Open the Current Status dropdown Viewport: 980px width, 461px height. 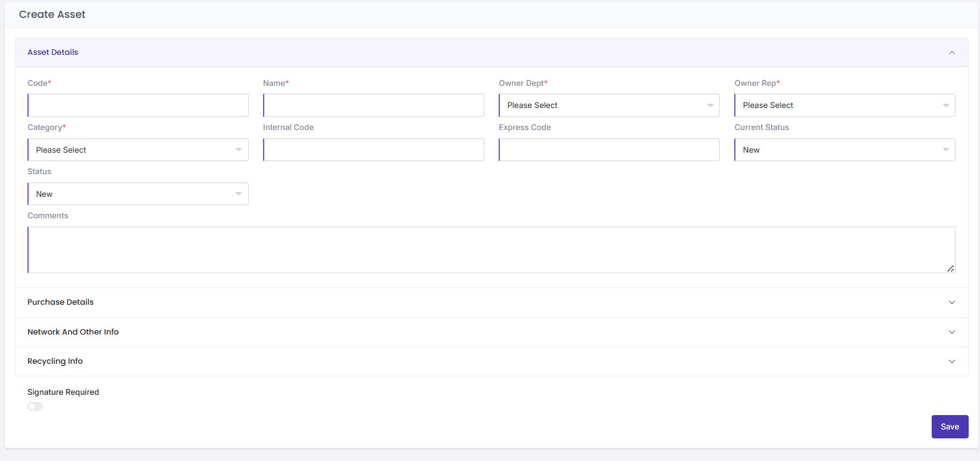pos(845,150)
